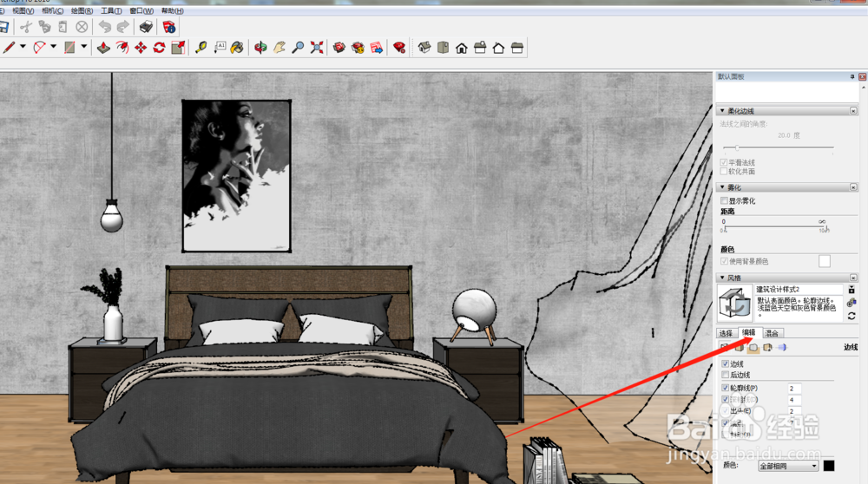Collapse the 柔化边线 panel section
Screen dimensions: 868x484
tap(722, 111)
